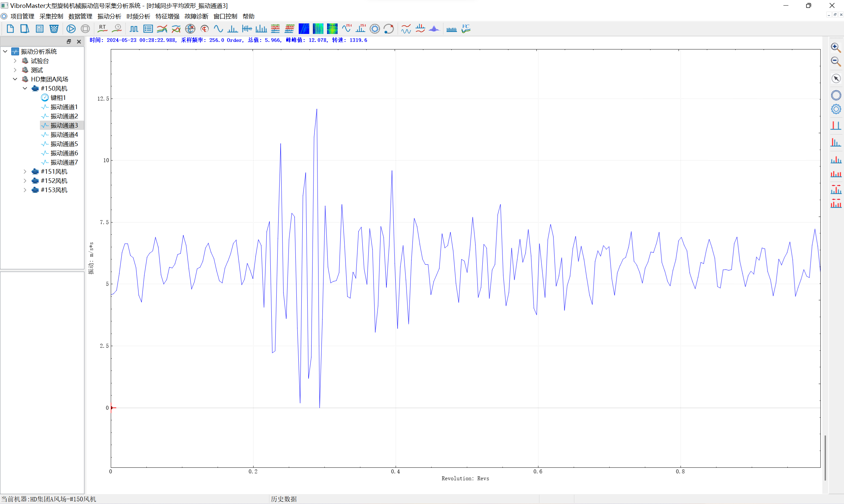844x504 pixels.
Task: Open the 故障诊断 menu
Action: [196, 16]
